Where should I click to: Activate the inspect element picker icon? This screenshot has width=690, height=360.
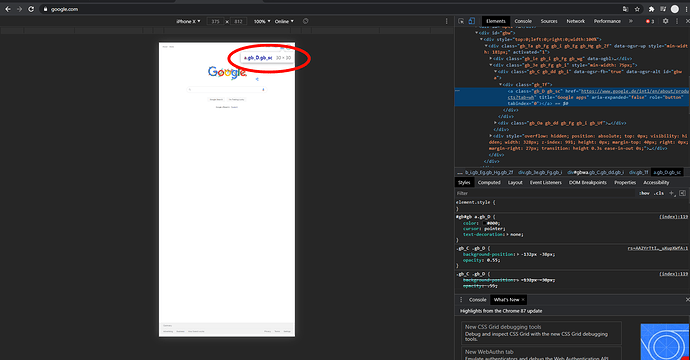coord(461,21)
